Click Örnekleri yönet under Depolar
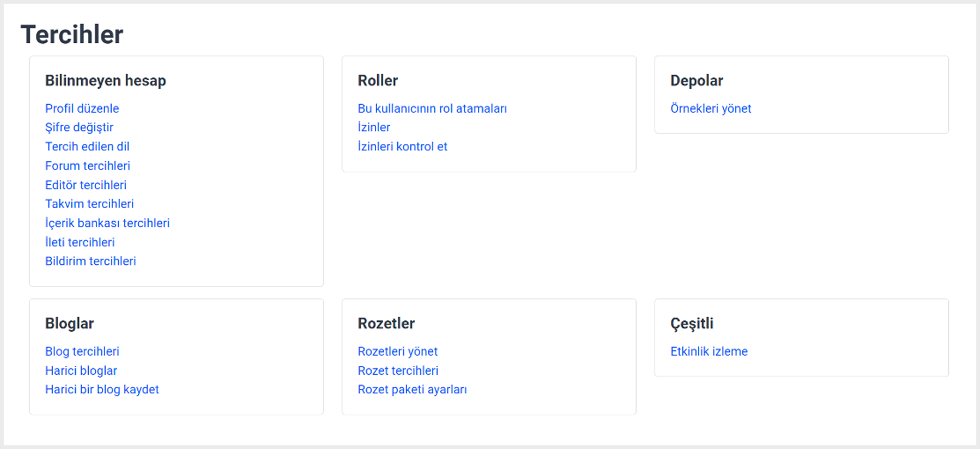Screen dimensions: 980x449 click(x=710, y=108)
